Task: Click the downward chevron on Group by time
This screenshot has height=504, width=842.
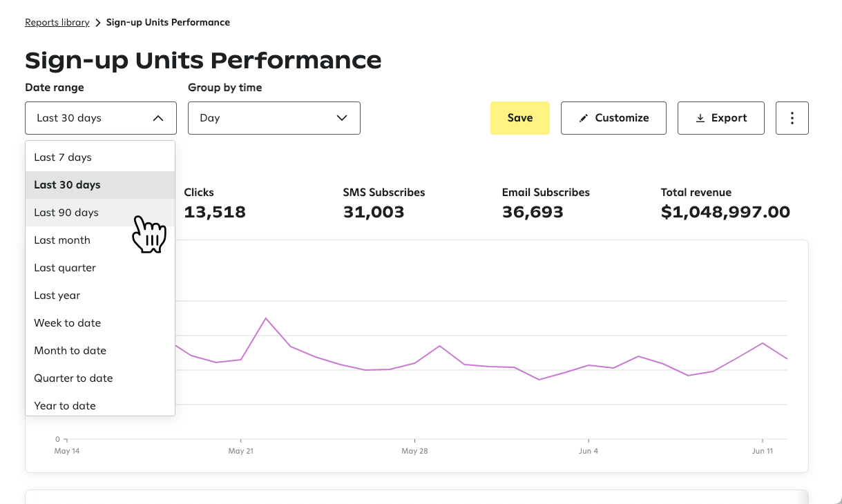Action: [342, 118]
